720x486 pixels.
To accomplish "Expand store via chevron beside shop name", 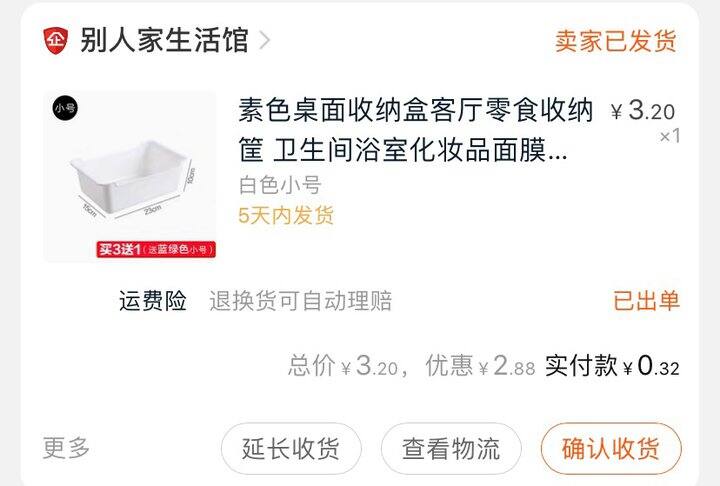I will (x=264, y=40).
